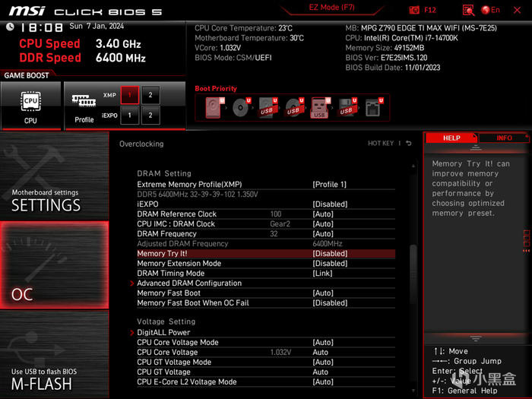Select the network boot device icon
532x399 pixels.
pyautogui.click(x=374, y=108)
